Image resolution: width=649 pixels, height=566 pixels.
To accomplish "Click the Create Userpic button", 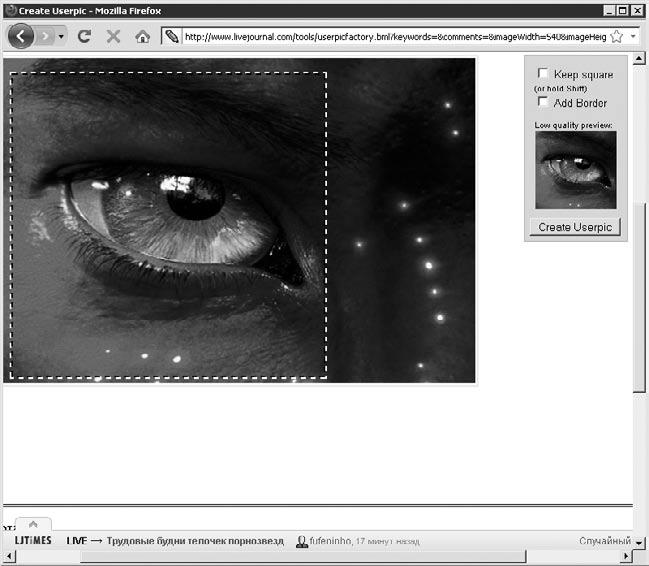I will 575,227.
